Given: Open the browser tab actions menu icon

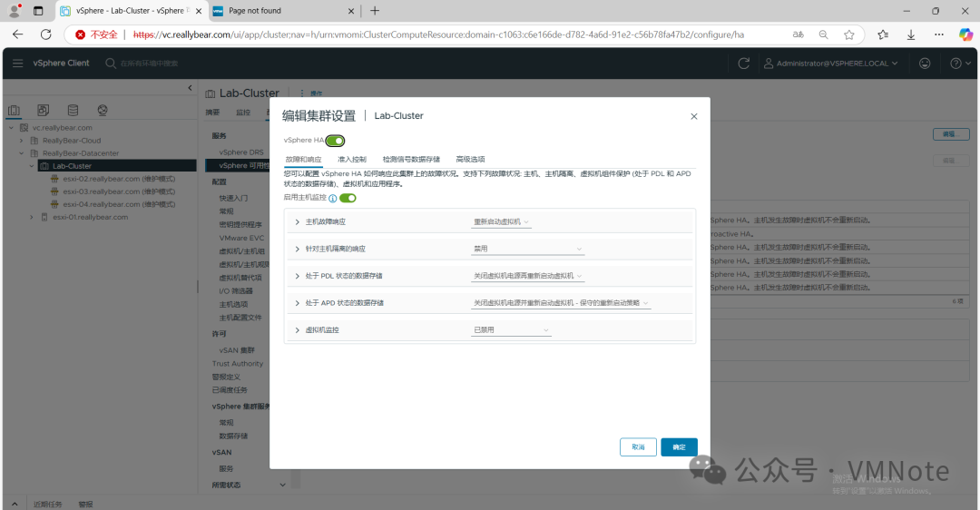Looking at the screenshot, I should [x=38, y=11].
